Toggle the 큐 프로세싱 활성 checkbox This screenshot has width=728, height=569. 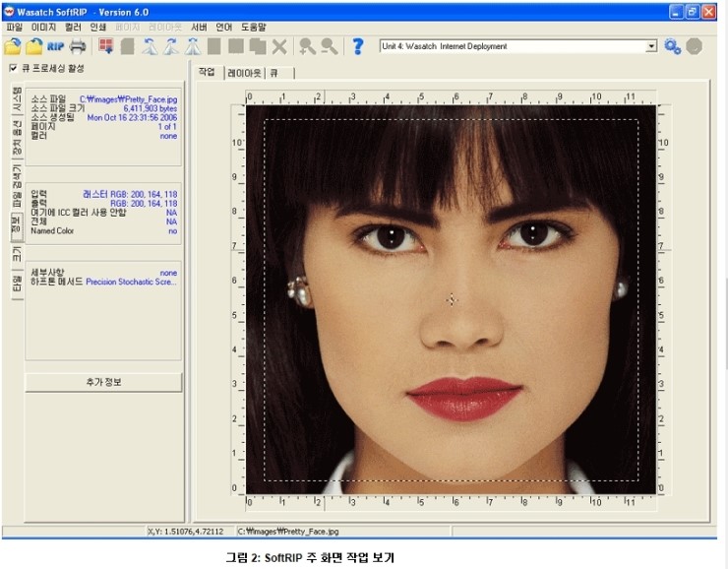click(x=13, y=68)
